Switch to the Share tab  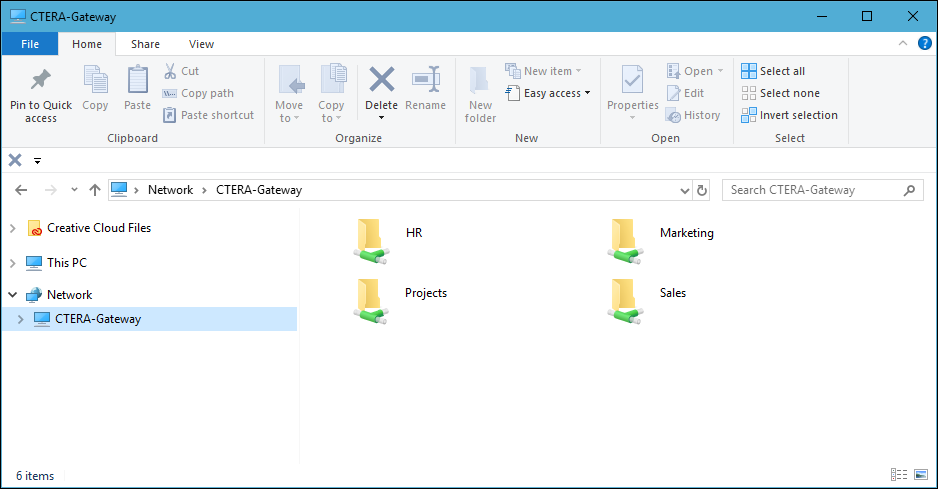(x=145, y=44)
